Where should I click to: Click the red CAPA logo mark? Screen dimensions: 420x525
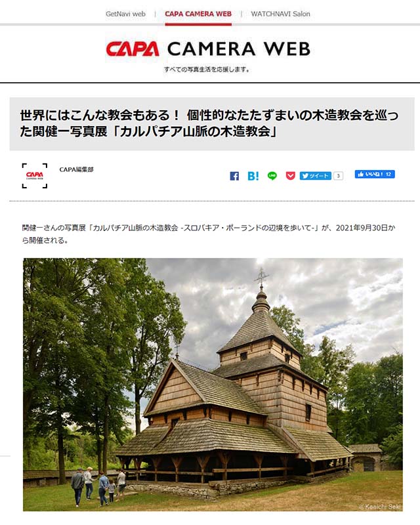pos(133,49)
